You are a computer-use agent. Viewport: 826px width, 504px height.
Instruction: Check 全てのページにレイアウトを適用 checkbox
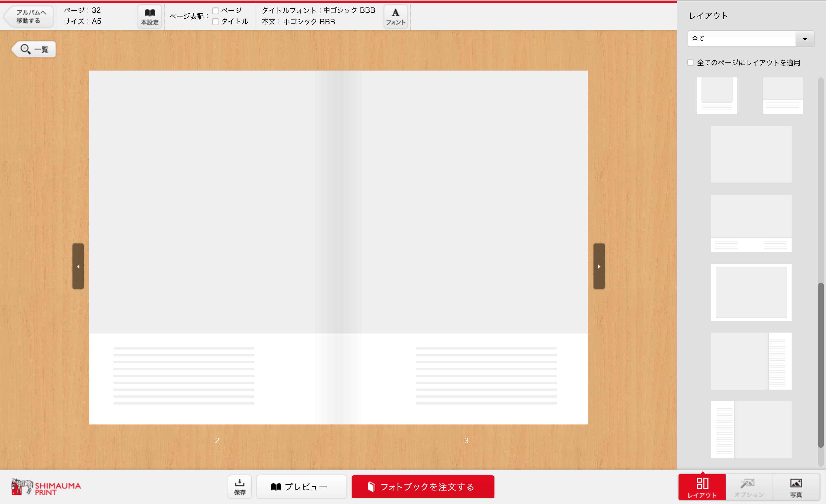coord(691,63)
